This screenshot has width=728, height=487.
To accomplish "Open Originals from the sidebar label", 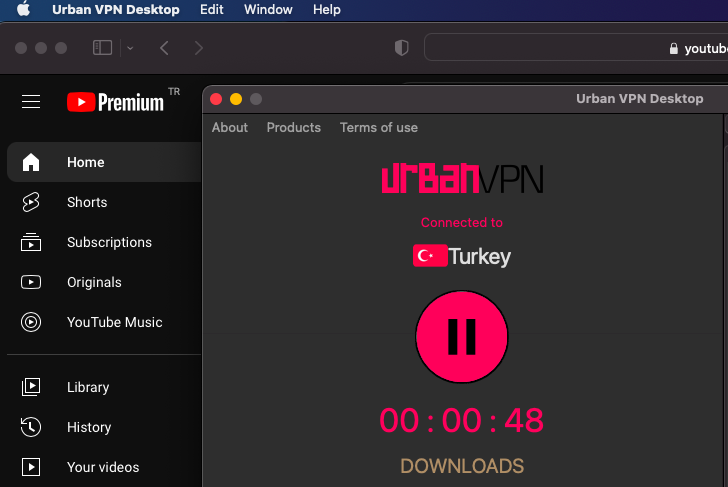I will (94, 282).
